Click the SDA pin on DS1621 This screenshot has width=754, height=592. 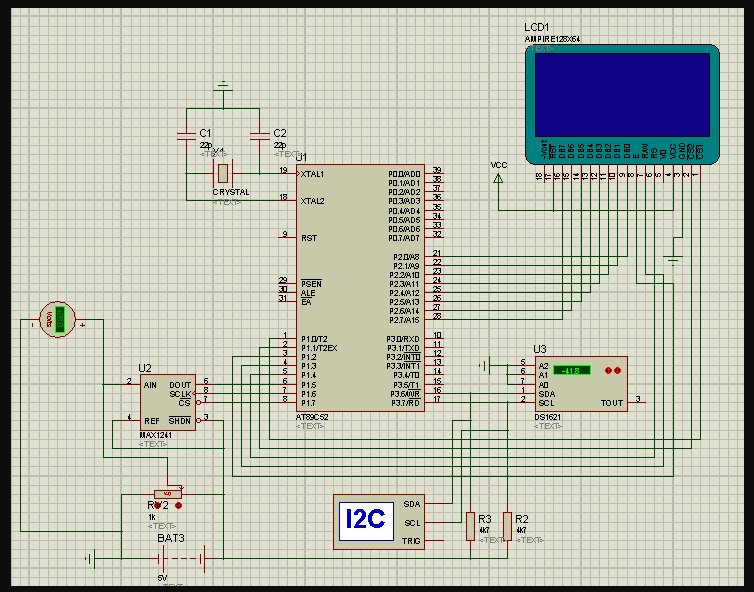pos(547,394)
